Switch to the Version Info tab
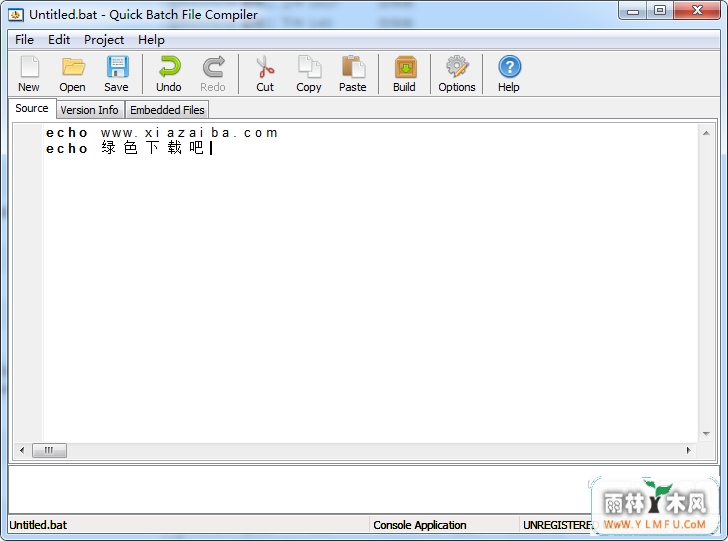This screenshot has height=541, width=728. [90, 110]
